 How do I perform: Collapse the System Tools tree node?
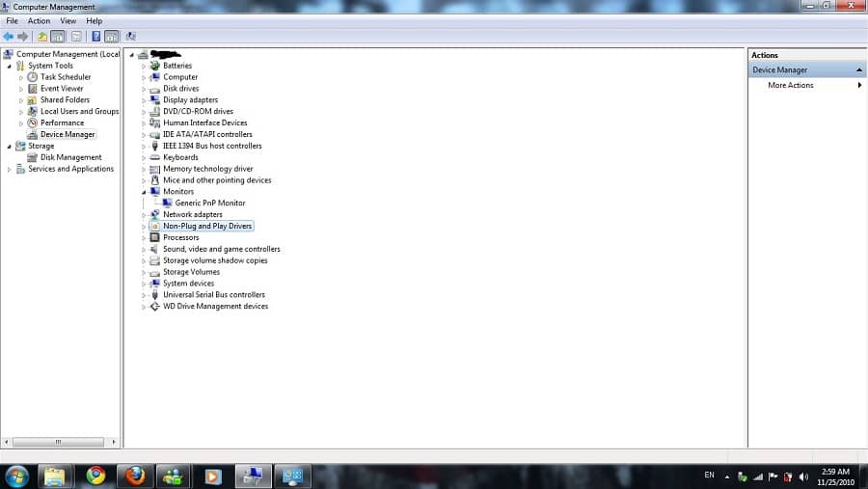pyautogui.click(x=9, y=66)
